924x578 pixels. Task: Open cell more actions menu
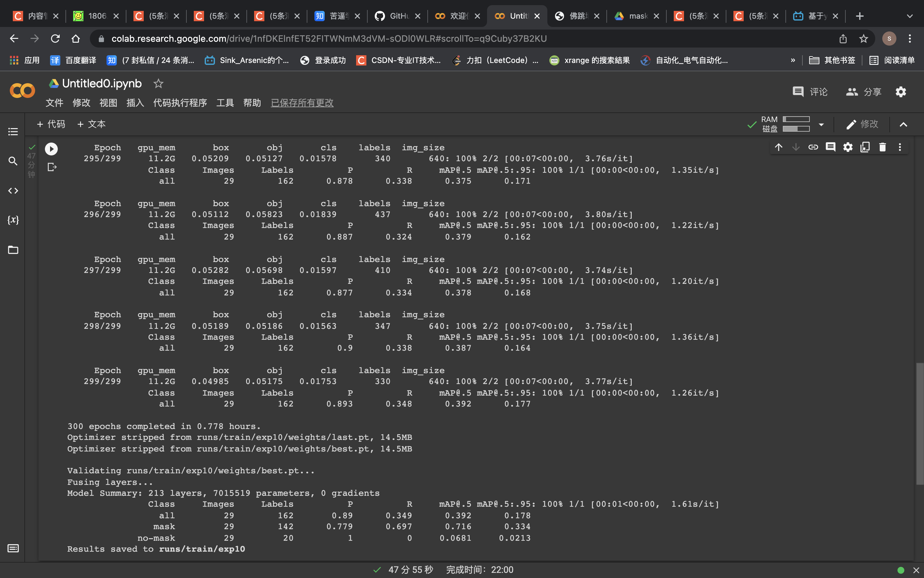coord(900,147)
